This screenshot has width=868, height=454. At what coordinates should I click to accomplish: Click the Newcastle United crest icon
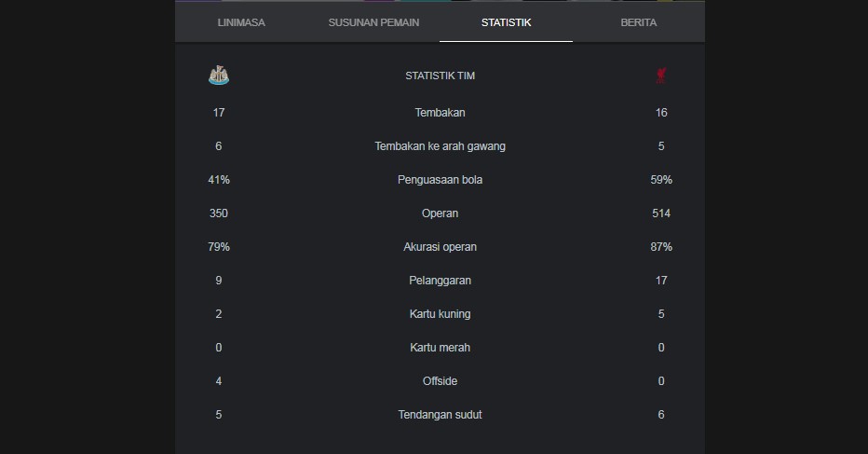(x=219, y=75)
